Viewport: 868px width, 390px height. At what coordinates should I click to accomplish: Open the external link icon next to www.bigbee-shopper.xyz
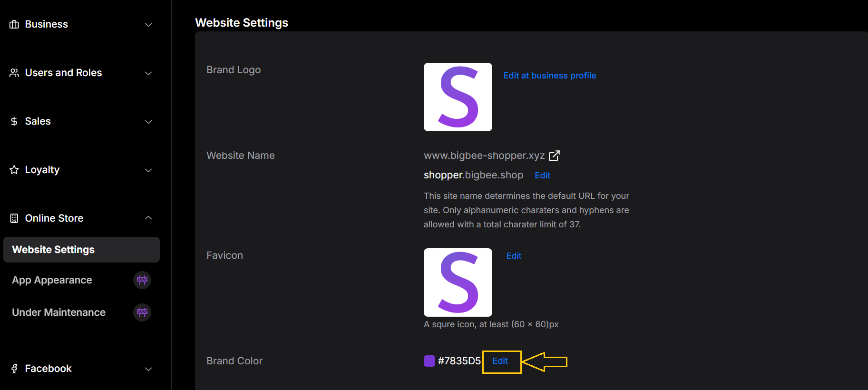pyautogui.click(x=554, y=156)
